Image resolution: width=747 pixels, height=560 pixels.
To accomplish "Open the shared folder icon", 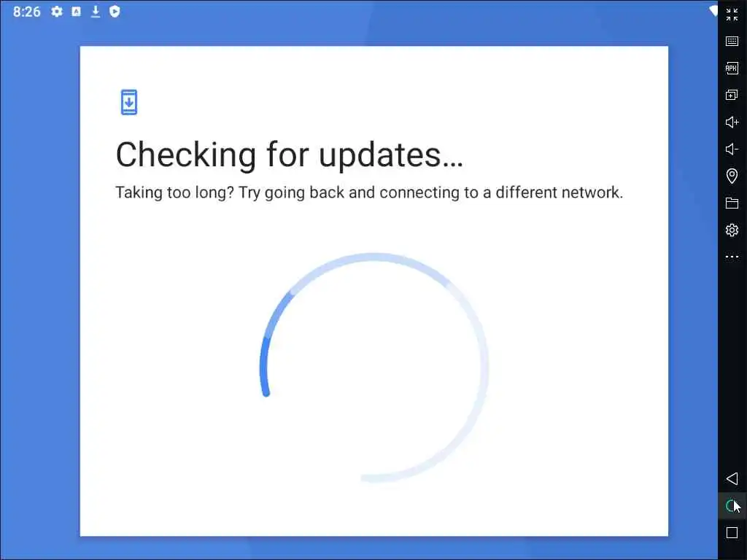I will (732, 203).
